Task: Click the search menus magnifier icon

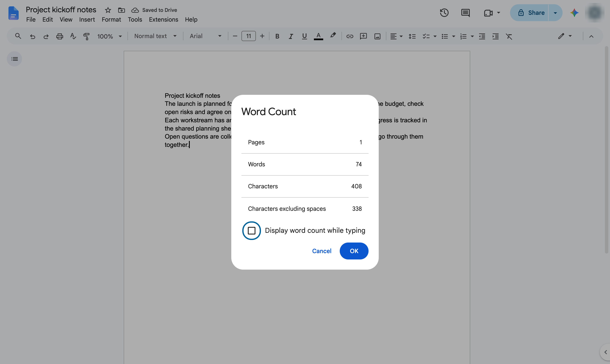Action: [x=18, y=36]
